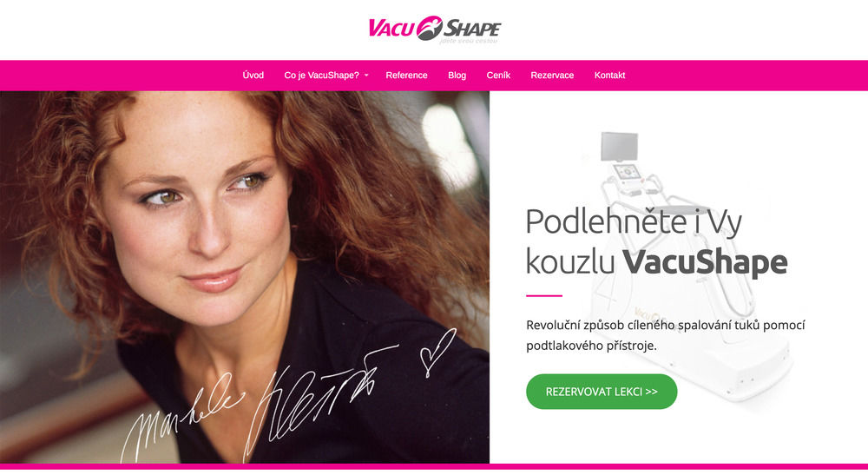Open the Kontakt page
868x475 pixels.
click(609, 76)
